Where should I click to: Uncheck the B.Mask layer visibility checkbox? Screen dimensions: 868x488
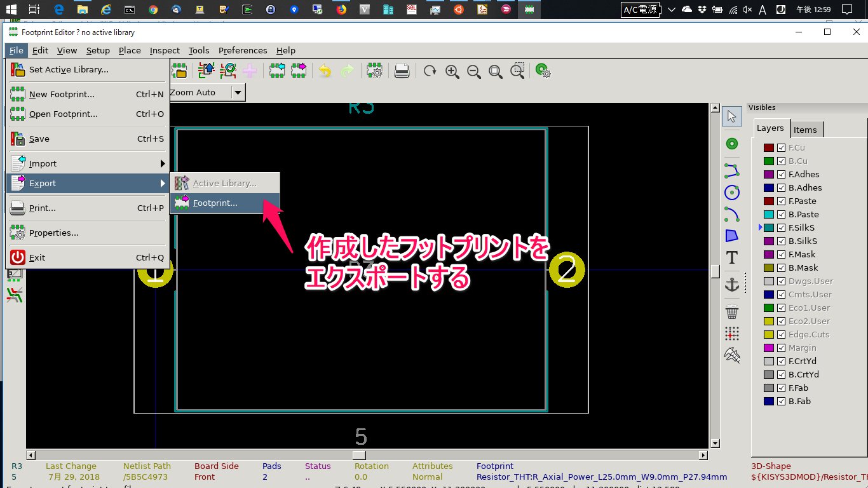tap(782, 268)
